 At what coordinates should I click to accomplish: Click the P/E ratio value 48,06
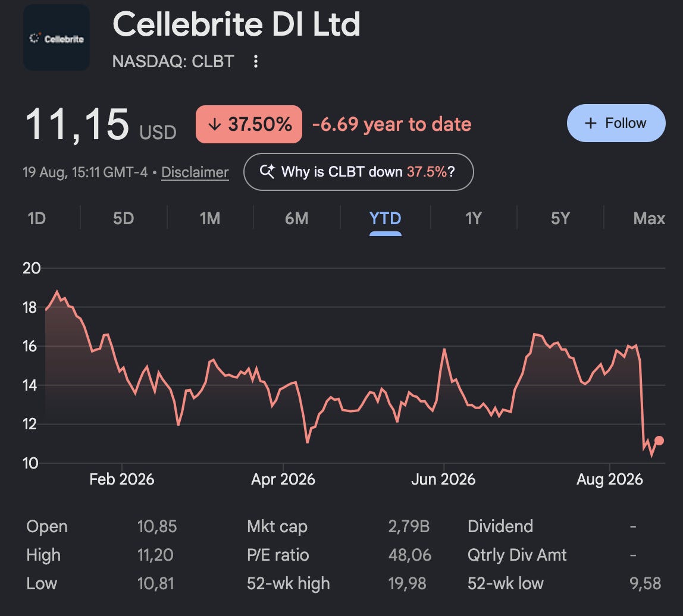(410, 555)
